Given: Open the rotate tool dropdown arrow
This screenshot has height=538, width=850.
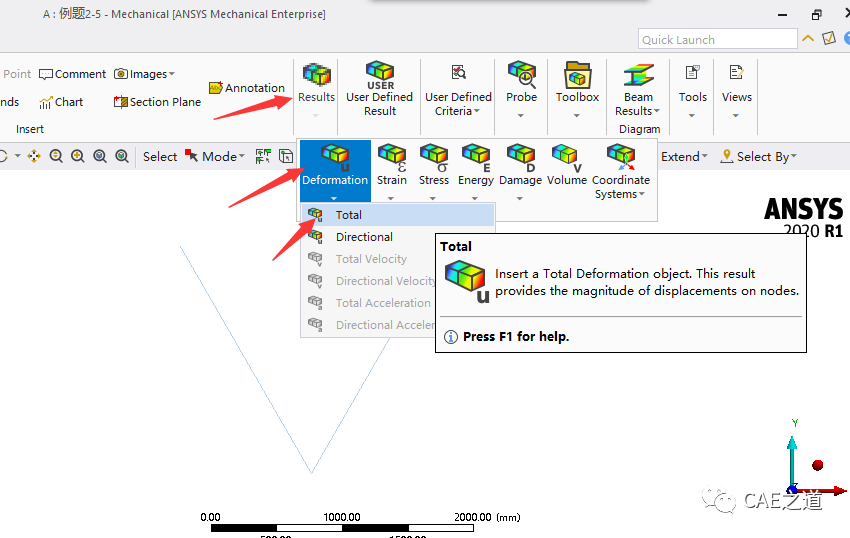Looking at the screenshot, I should (x=17, y=156).
